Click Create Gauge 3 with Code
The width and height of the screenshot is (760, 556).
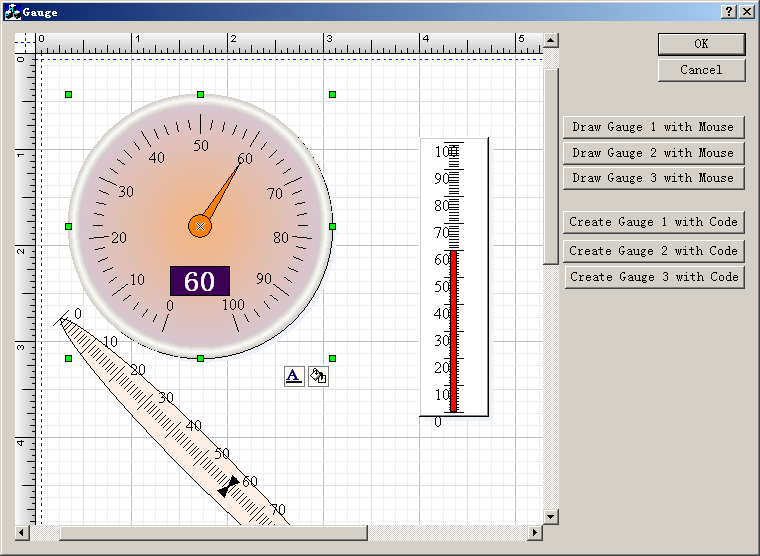coord(653,277)
